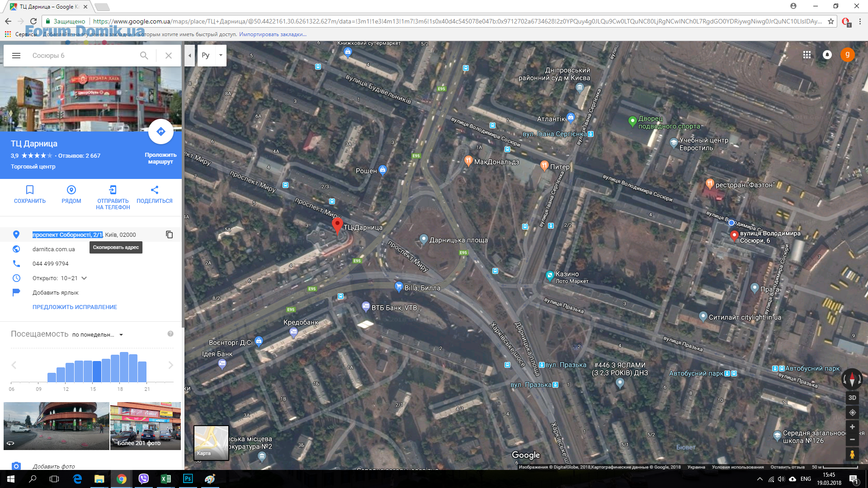Image resolution: width=868 pixels, height=488 pixels.
Task: Click РЯДОМ nearby icon
Action: click(71, 190)
